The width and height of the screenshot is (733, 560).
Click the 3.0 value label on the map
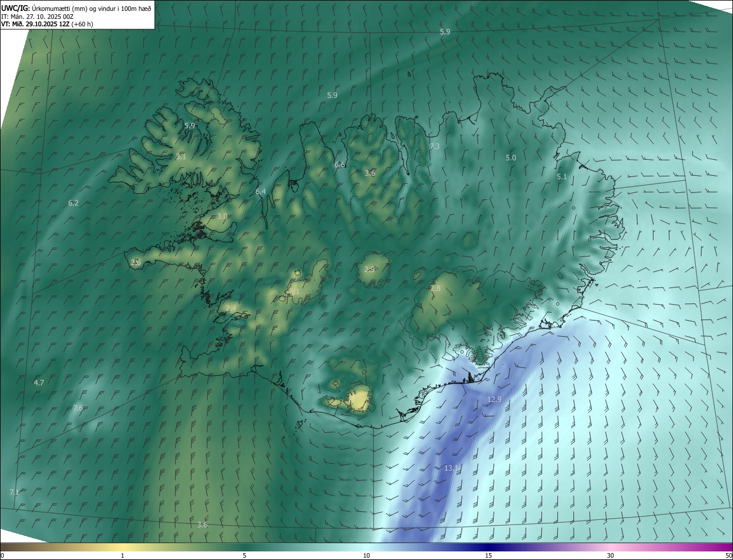point(222,216)
